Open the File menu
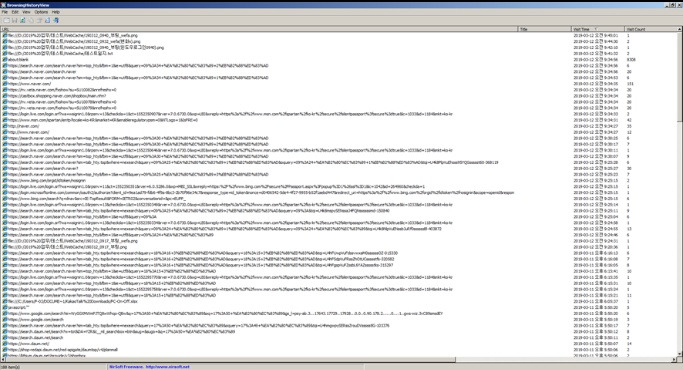Screen dimensions: 683x370 pyautogui.click(x=4, y=12)
